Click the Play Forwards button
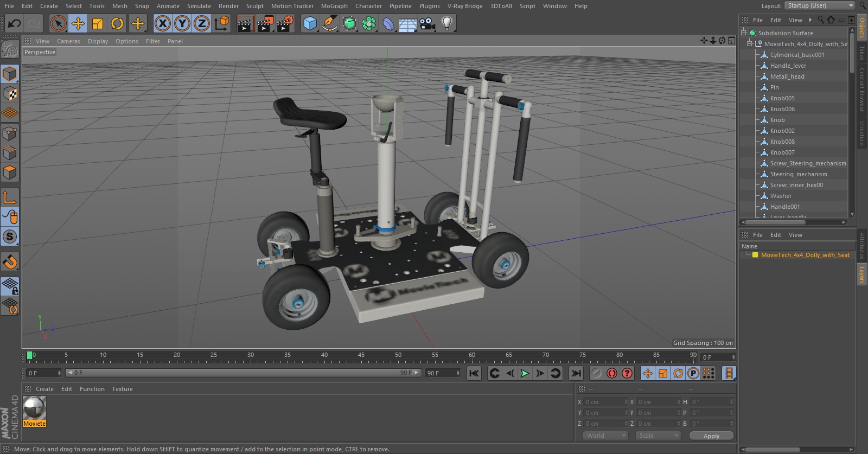The width and height of the screenshot is (868, 454). point(525,373)
